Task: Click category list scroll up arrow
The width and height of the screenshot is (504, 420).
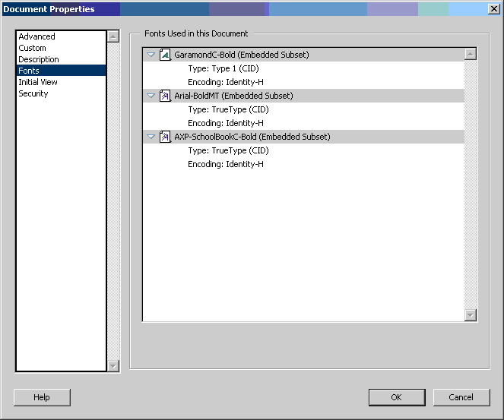Action: (113, 36)
